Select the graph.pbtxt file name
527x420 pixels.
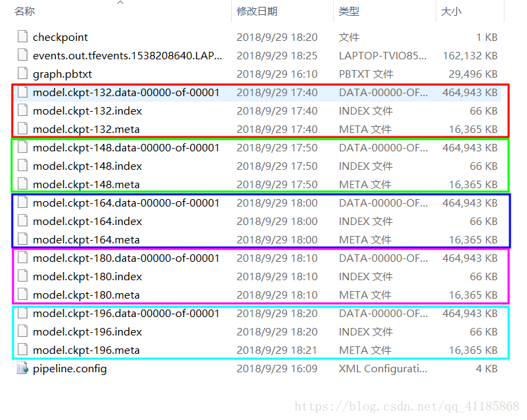tap(62, 74)
